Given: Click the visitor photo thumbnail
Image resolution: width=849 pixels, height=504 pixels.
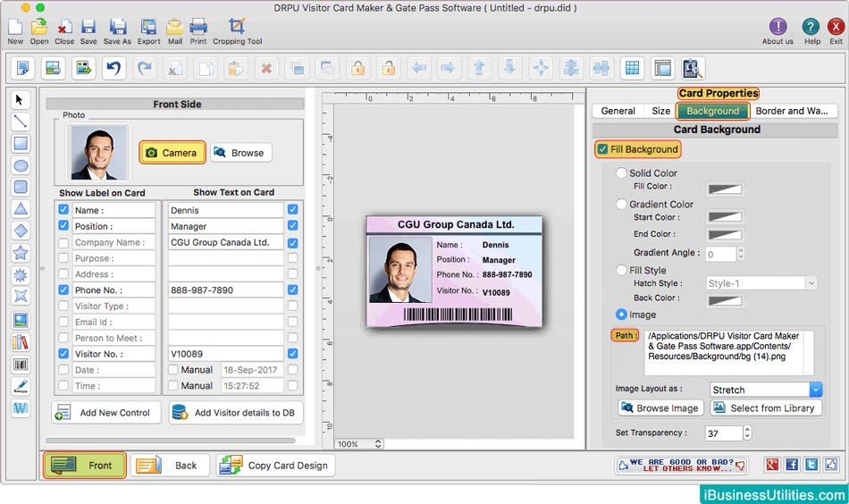Looking at the screenshot, I should [x=98, y=152].
